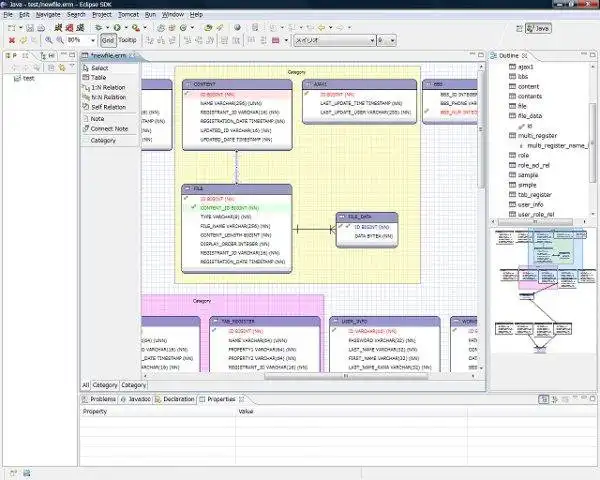
Task: Toggle the Grid button
Action: click(x=107, y=41)
